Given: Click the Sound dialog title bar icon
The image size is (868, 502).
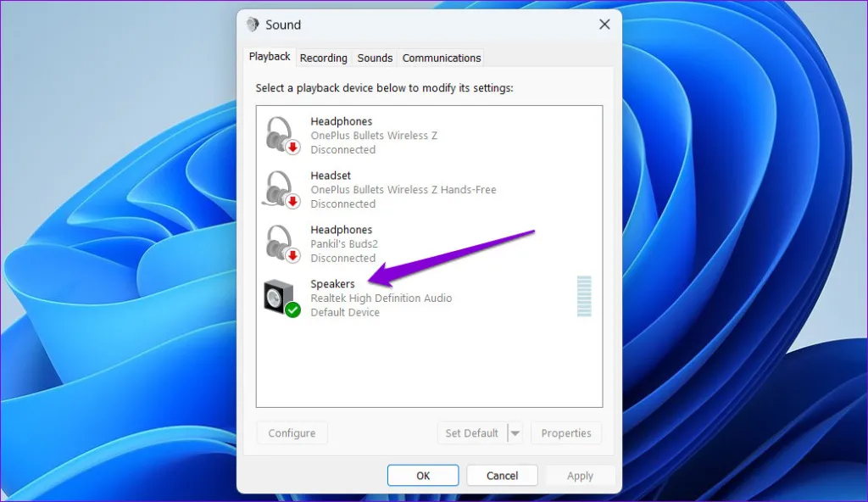Looking at the screenshot, I should point(253,25).
